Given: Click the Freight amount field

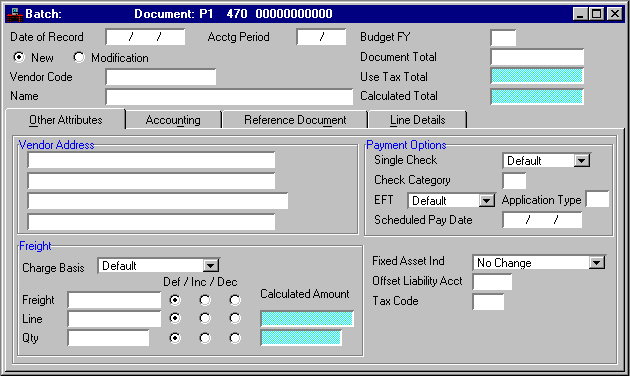Looking at the screenshot, I should pyautogui.click(x=114, y=300).
